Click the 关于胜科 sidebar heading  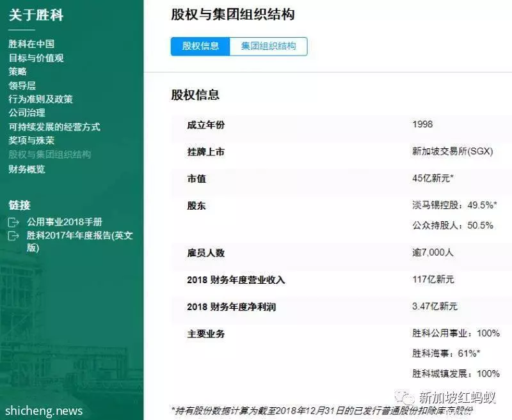(x=36, y=15)
